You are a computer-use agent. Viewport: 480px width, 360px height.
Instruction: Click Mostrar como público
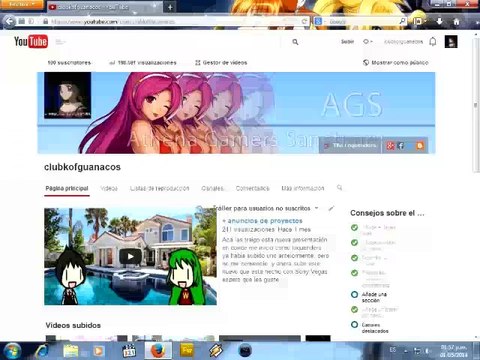[395, 63]
